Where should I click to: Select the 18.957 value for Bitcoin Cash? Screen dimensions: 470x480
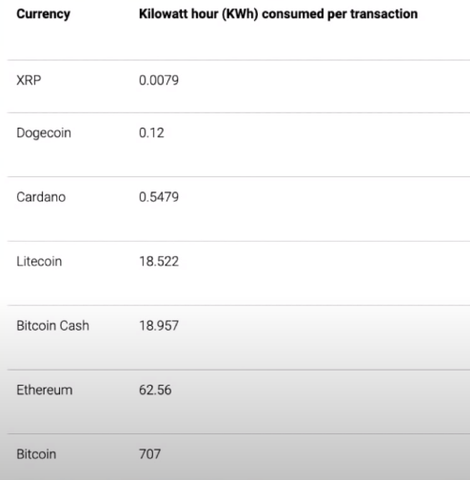[x=159, y=326]
